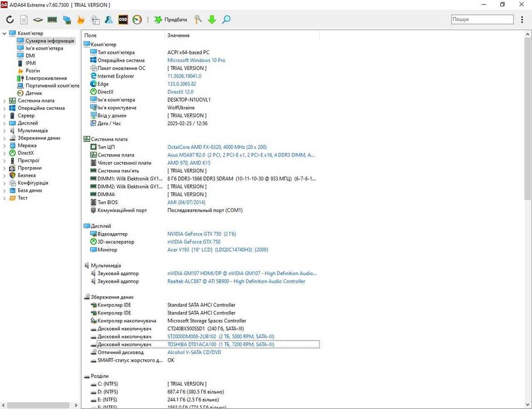The height and width of the screenshot is (409, 532).
Task: Expand the Мережа tree node
Action: coord(5,145)
